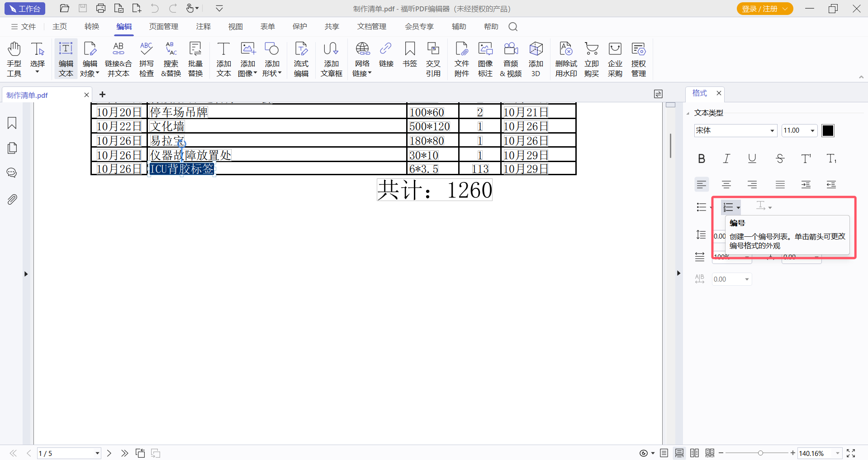Click the 登录 / 注册 button

pos(764,9)
